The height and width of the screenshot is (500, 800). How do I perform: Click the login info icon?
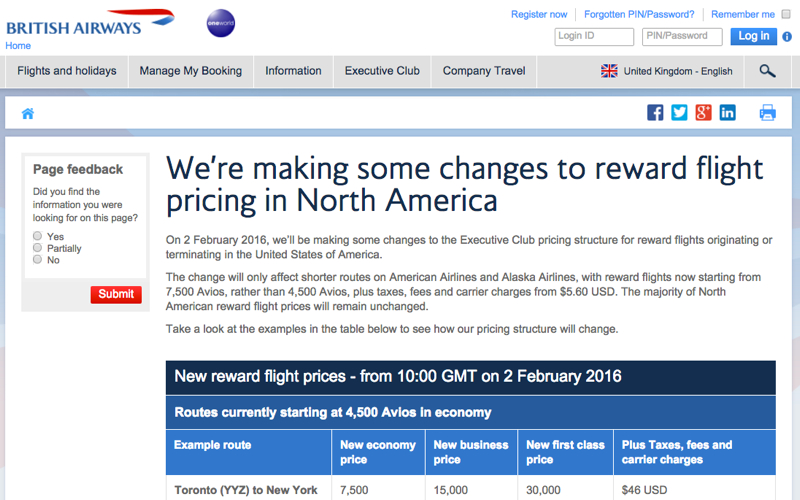[787, 37]
